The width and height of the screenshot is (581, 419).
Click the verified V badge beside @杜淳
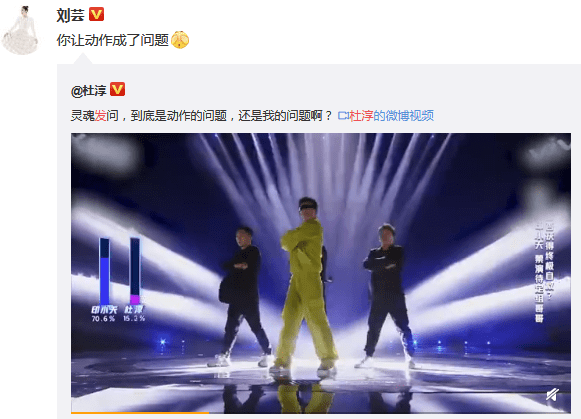(118, 89)
